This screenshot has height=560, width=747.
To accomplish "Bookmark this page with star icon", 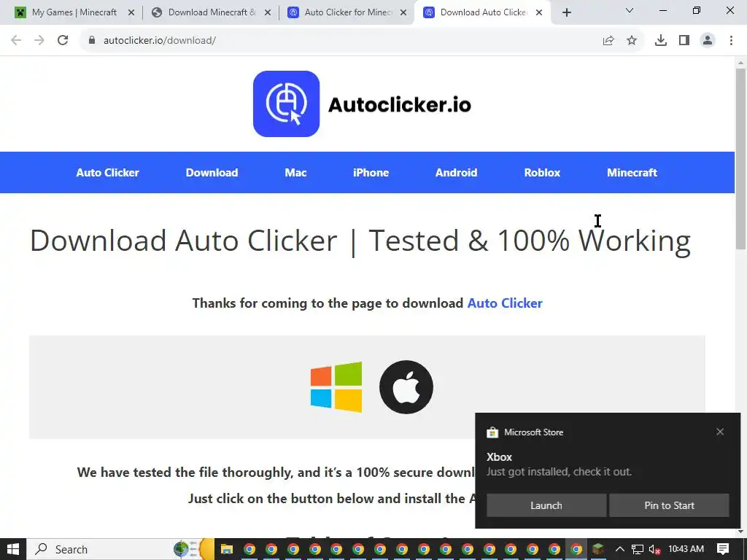I will (x=632, y=41).
